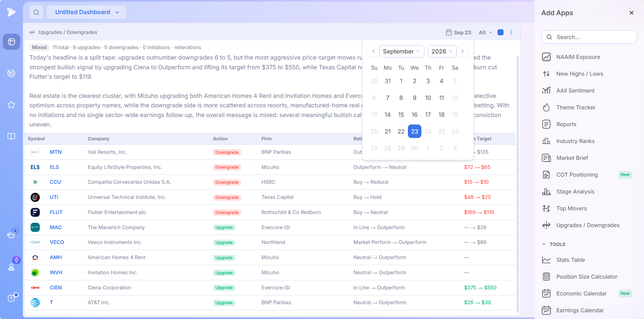Image resolution: width=644 pixels, height=319 pixels.
Task: Open the graduation cap learning icon
Action: [x=11, y=235]
